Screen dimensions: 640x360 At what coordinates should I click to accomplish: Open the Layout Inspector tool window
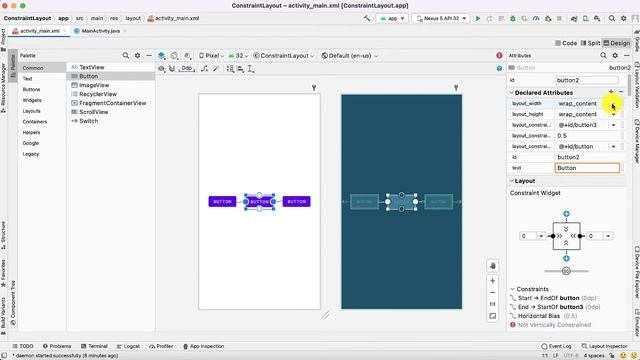pos(604,346)
